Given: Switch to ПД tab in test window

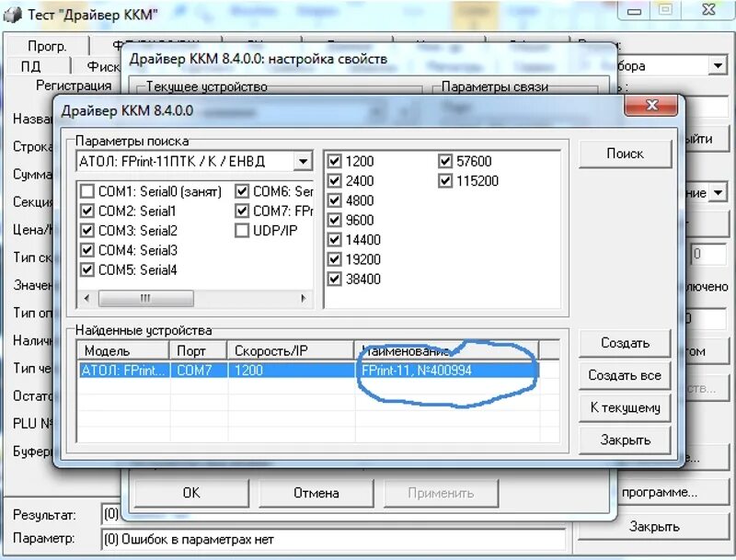Looking at the screenshot, I should tap(31, 66).
